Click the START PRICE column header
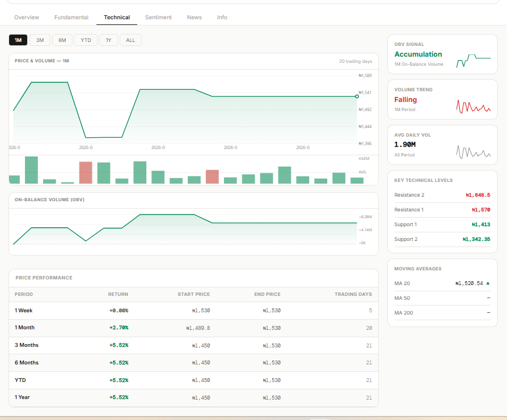The height and width of the screenshot is (420, 507). (x=194, y=294)
